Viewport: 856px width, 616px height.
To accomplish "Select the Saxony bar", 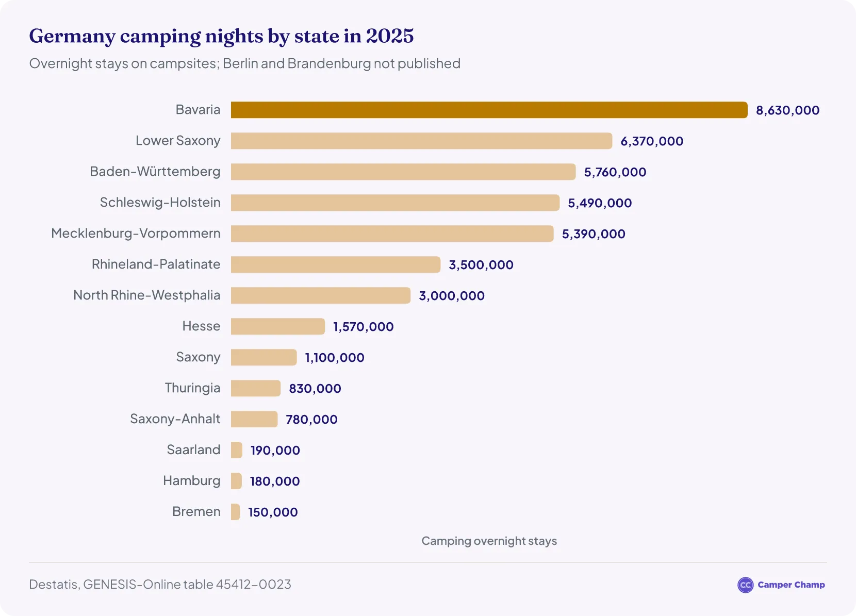I will 264,357.
